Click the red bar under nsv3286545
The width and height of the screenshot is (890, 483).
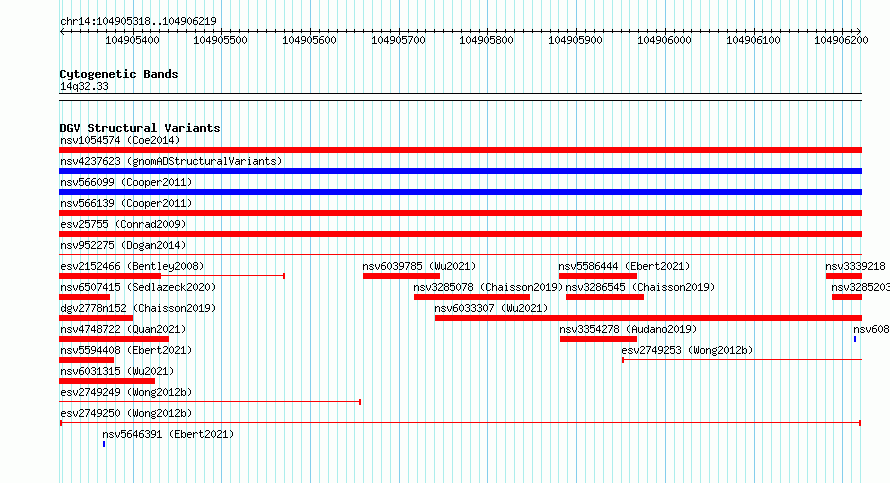click(605, 297)
